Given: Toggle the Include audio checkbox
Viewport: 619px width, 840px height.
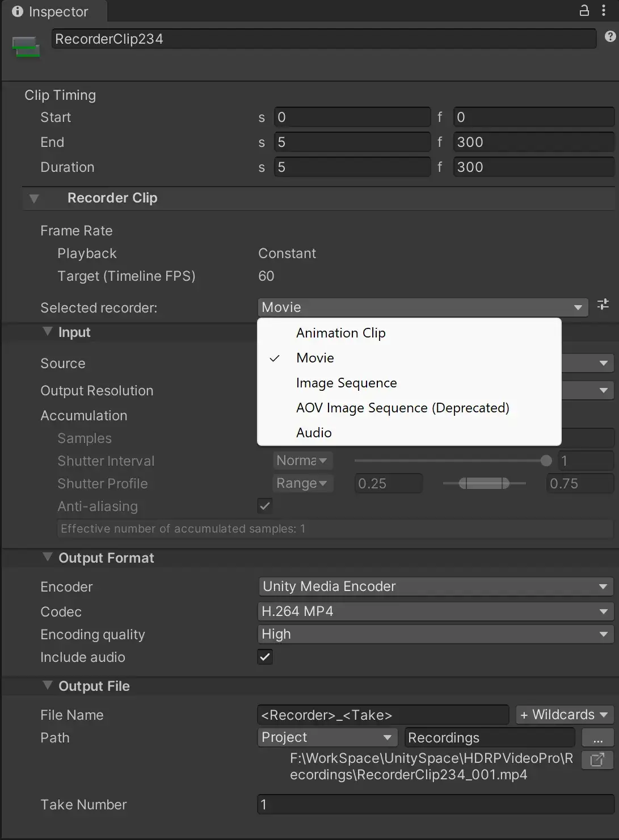Looking at the screenshot, I should (x=265, y=657).
